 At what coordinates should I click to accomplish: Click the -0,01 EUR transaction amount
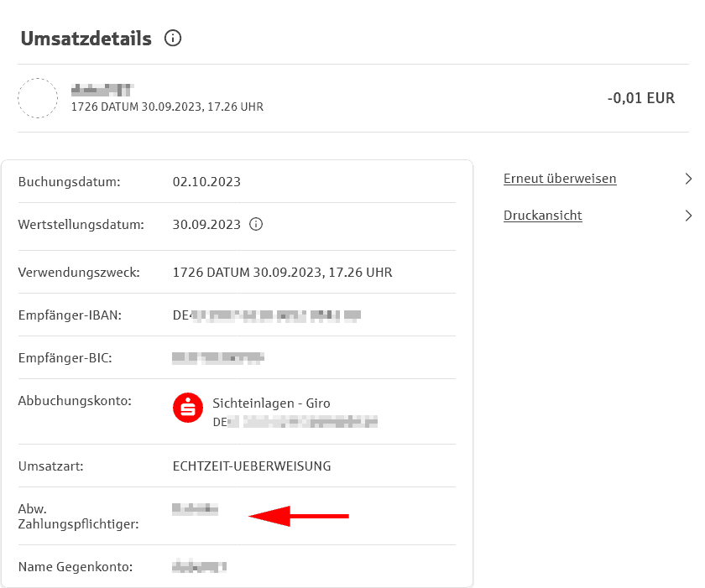tap(640, 98)
